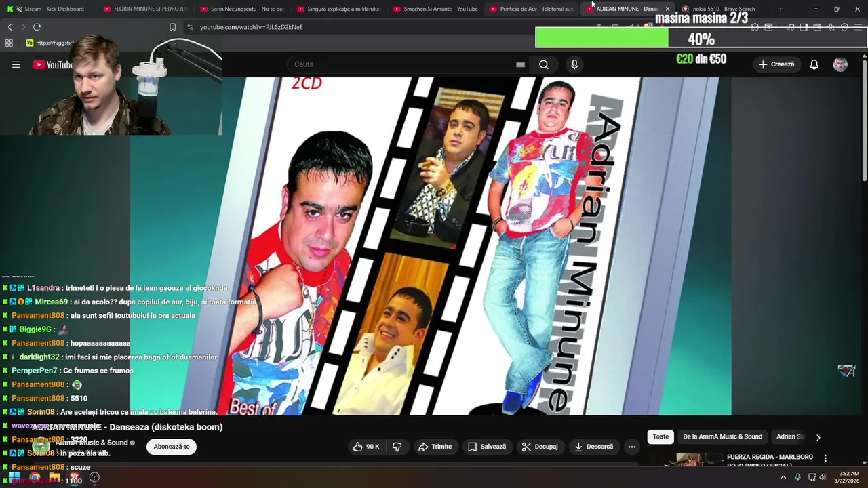Viewport: 868px width, 488px height.
Task: Click the address bar URL
Action: (x=252, y=27)
